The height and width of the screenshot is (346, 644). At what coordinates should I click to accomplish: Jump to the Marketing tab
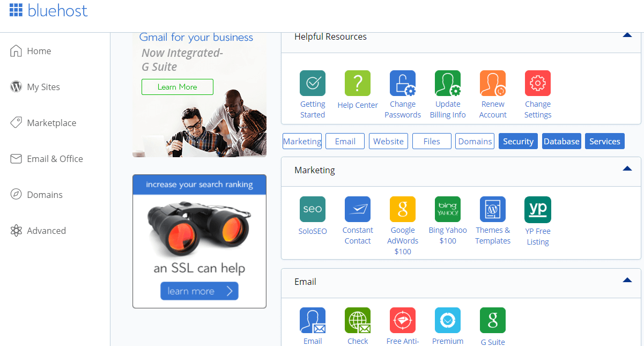(302, 141)
